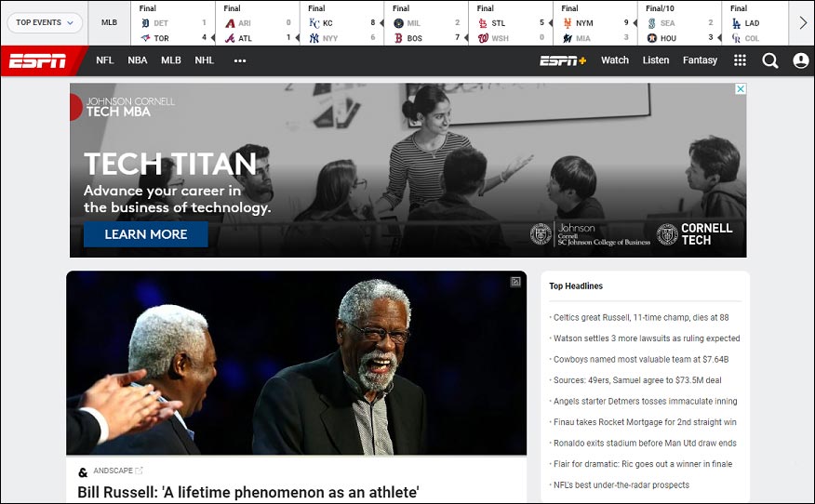Click the ANDSCAPE label link
Screen dimensions: 815x504
tap(113, 471)
